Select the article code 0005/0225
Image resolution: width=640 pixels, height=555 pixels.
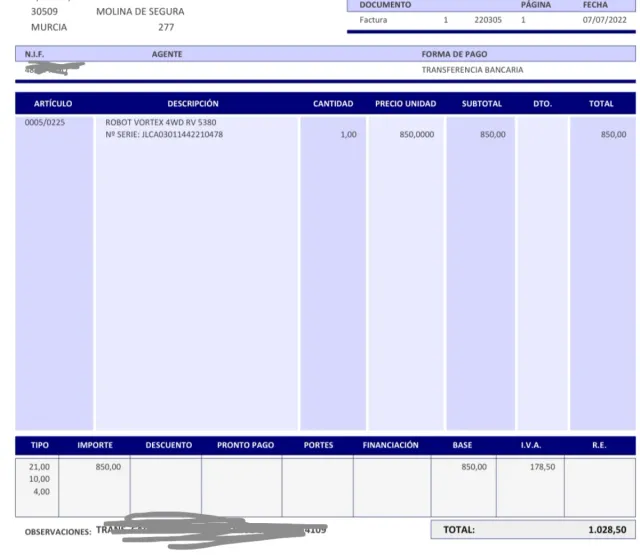point(45,122)
